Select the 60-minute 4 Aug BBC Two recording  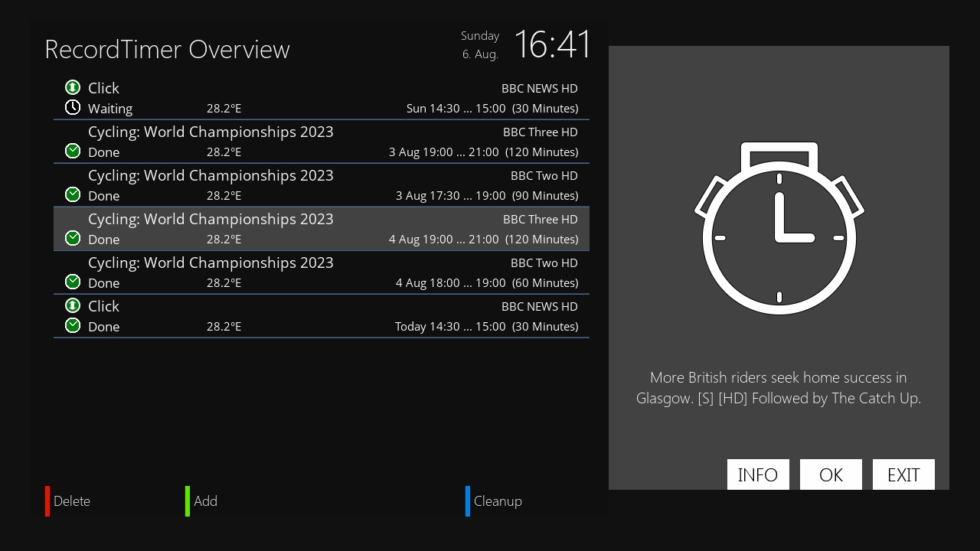point(322,272)
